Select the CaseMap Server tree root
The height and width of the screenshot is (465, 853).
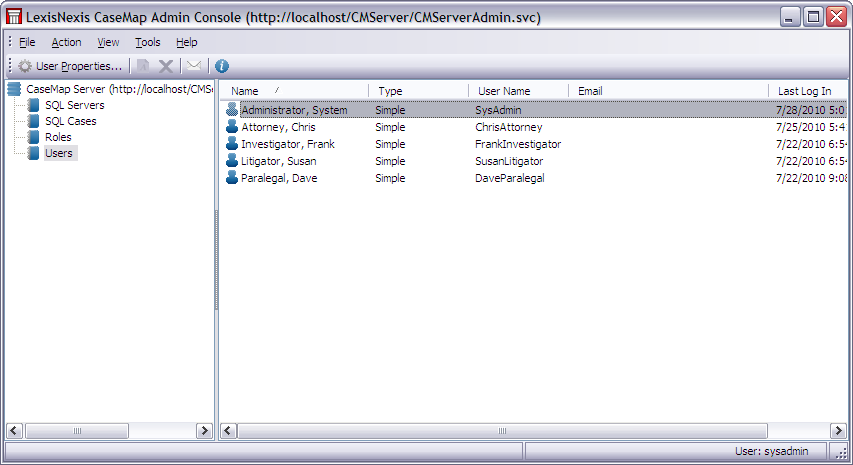pyautogui.click(x=119, y=89)
